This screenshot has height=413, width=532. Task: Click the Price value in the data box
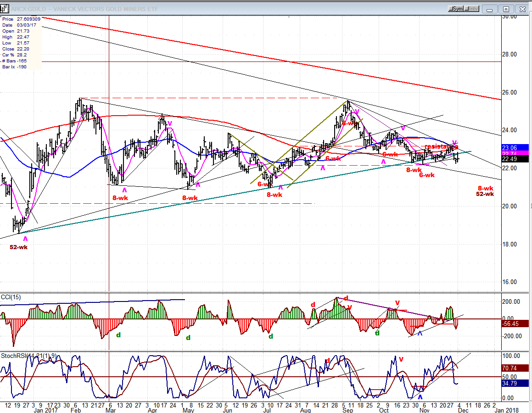28,19
